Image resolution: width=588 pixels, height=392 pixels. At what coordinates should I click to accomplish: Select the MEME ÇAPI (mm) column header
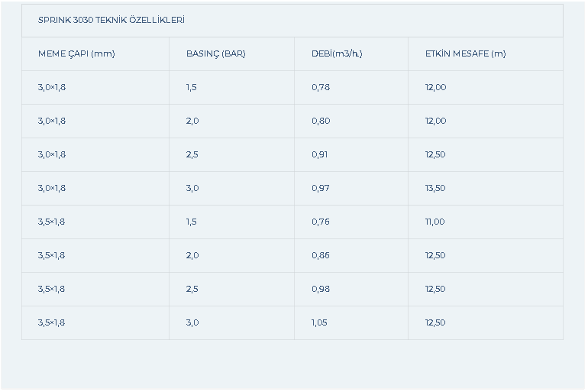tap(76, 53)
